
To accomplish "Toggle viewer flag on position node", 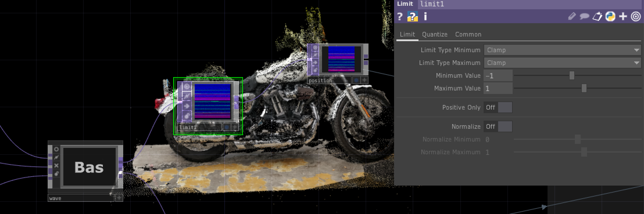I will point(315,48).
